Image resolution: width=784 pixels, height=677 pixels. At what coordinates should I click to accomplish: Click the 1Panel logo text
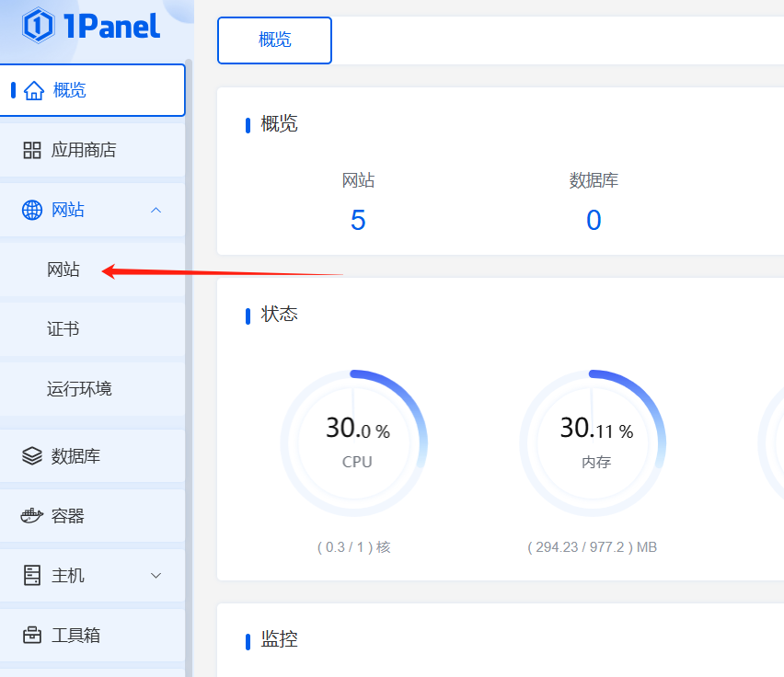(x=112, y=26)
